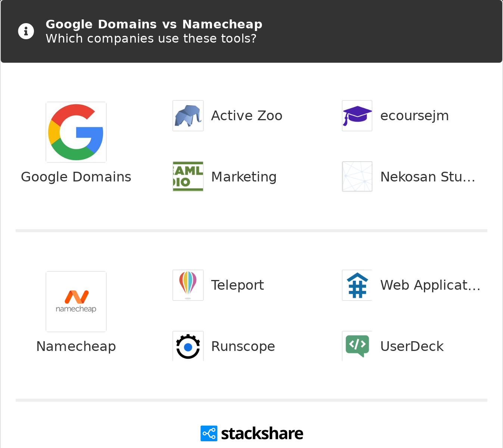Click the ecoursejm graduation cap icon
The width and height of the screenshot is (503, 448).
[357, 116]
